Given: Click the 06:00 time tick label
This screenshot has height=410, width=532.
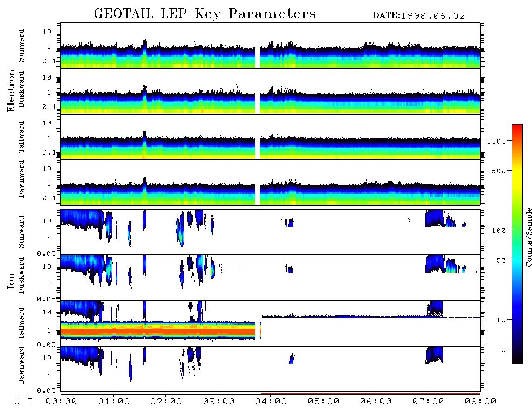Looking at the screenshot, I should [376, 402].
